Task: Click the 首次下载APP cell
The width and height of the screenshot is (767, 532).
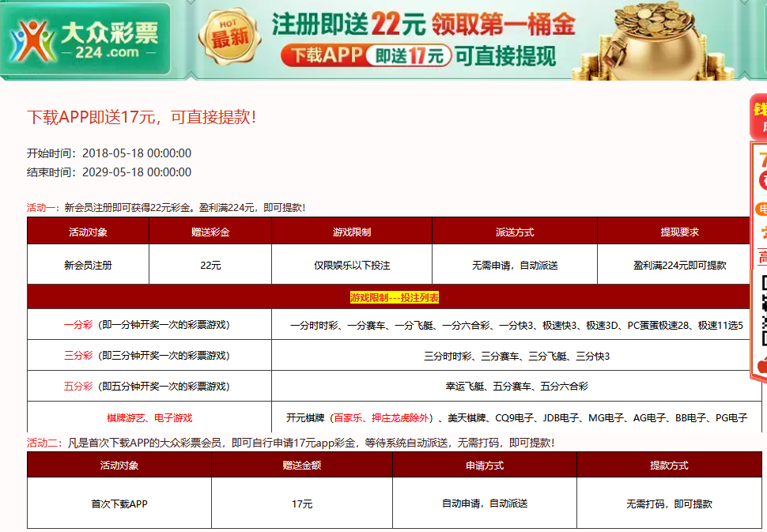Action: coord(119,504)
